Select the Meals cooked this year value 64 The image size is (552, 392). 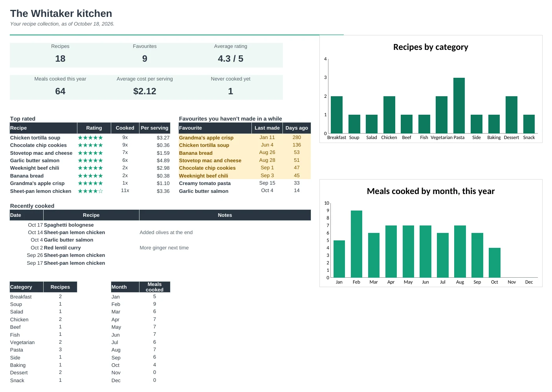[60, 92]
